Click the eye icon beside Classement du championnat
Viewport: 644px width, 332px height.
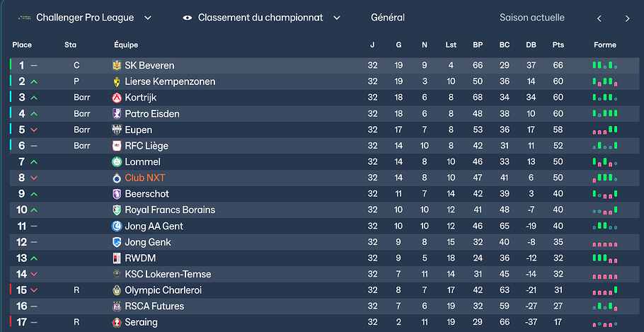[188, 18]
